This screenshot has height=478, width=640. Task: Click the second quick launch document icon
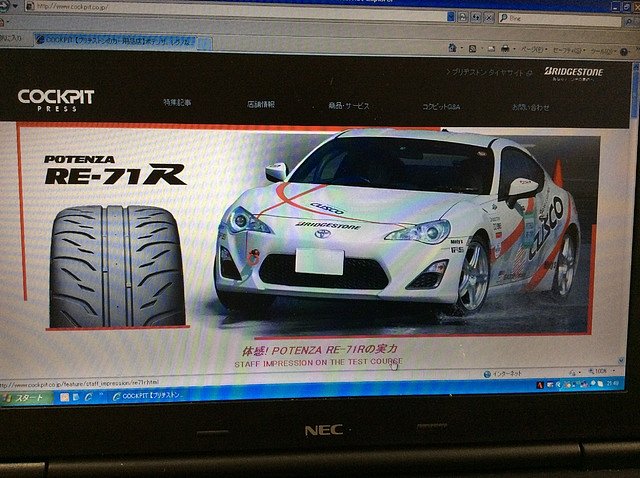[x=76, y=397]
